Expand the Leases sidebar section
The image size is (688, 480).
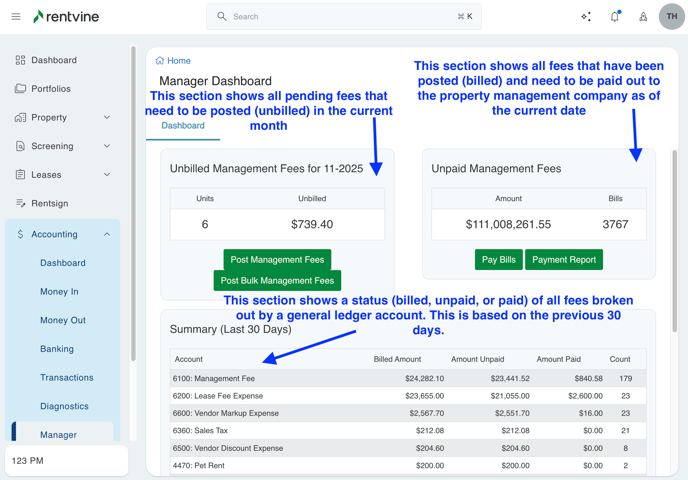pos(107,175)
